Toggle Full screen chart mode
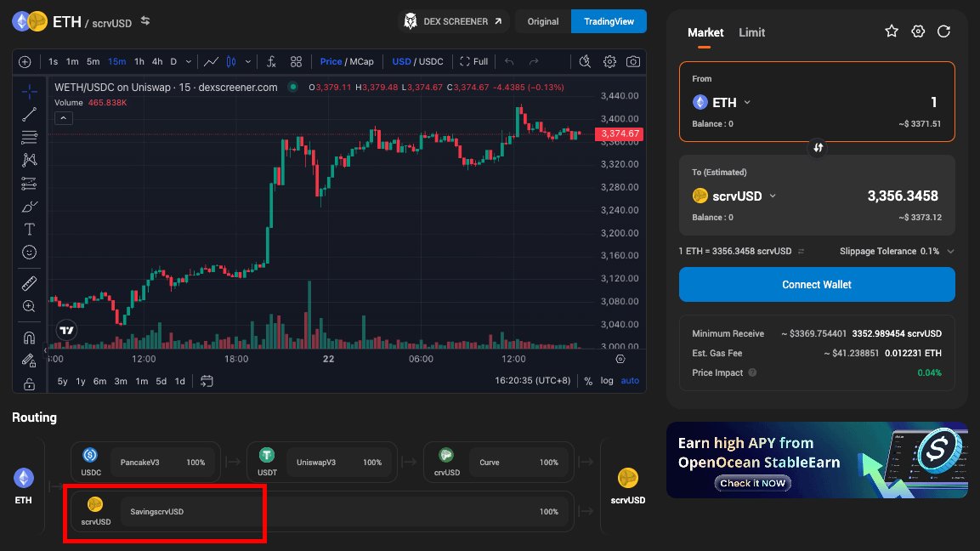 (473, 61)
